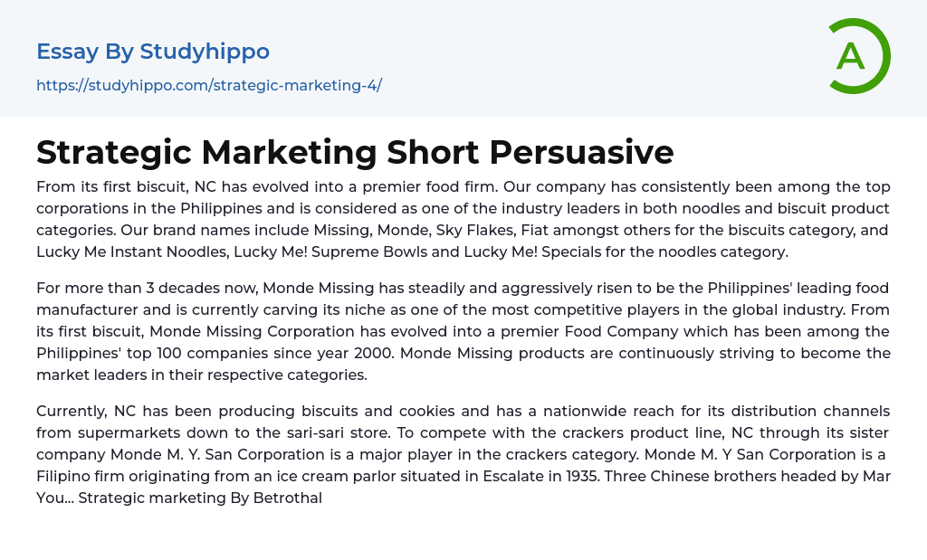The height and width of the screenshot is (560, 927).
Task: Open the studyhippo.com strategic-marketing-4 link
Action: coord(209,85)
